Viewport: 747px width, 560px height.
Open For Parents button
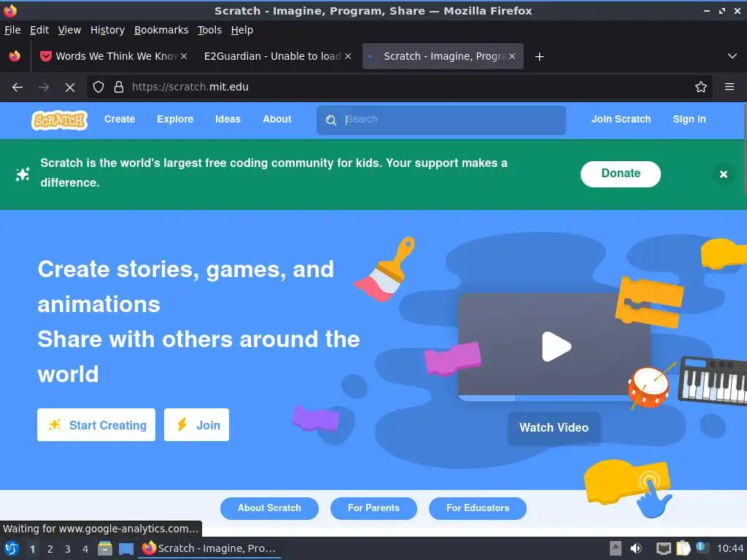(373, 508)
